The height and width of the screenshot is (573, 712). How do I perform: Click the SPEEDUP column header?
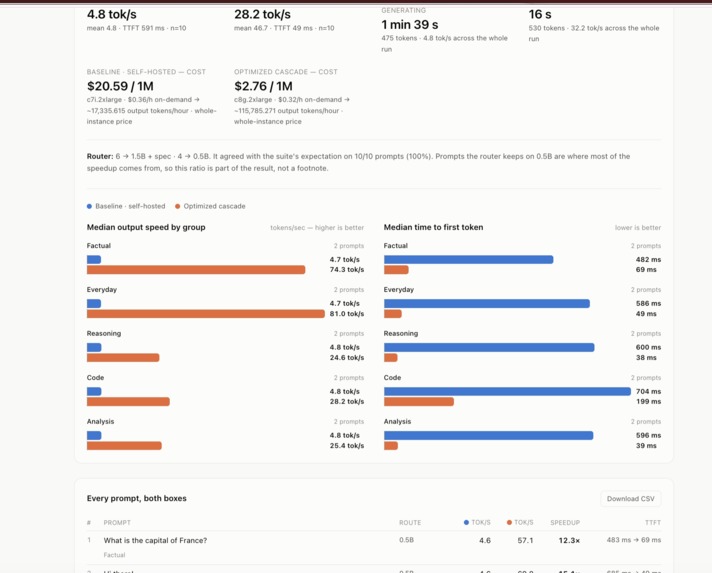point(565,523)
